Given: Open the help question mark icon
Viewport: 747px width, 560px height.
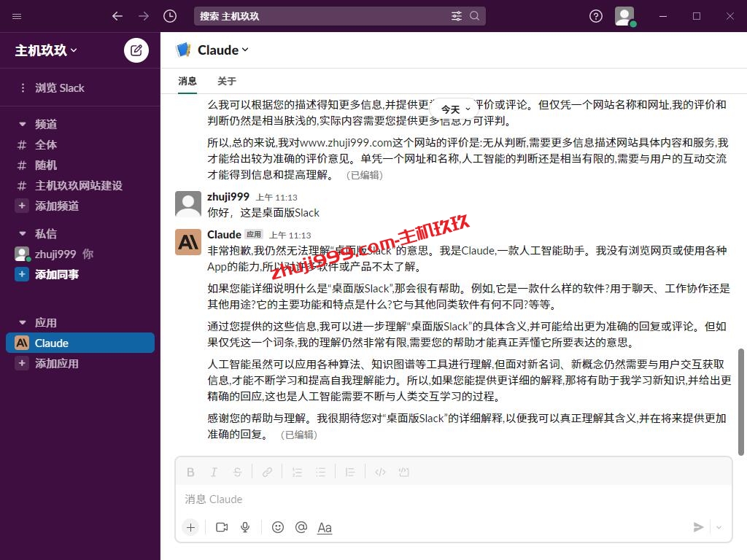Looking at the screenshot, I should 595,16.
